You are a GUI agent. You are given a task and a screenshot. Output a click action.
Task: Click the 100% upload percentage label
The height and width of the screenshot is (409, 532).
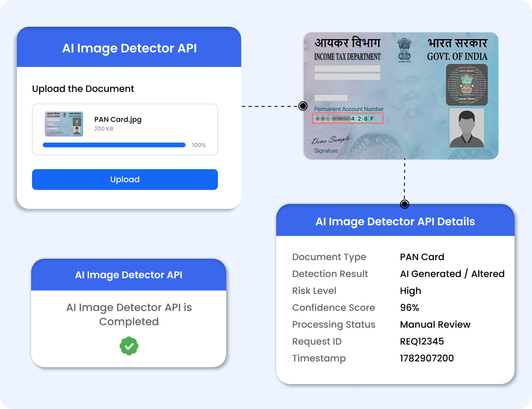(x=199, y=145)
